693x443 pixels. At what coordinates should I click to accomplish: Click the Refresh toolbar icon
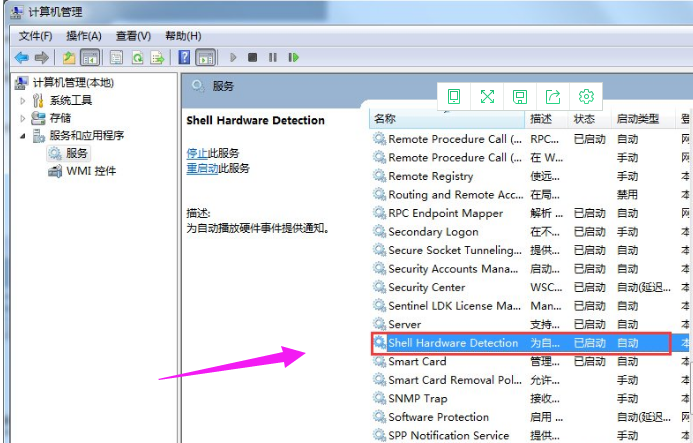(x=136, y=58)
